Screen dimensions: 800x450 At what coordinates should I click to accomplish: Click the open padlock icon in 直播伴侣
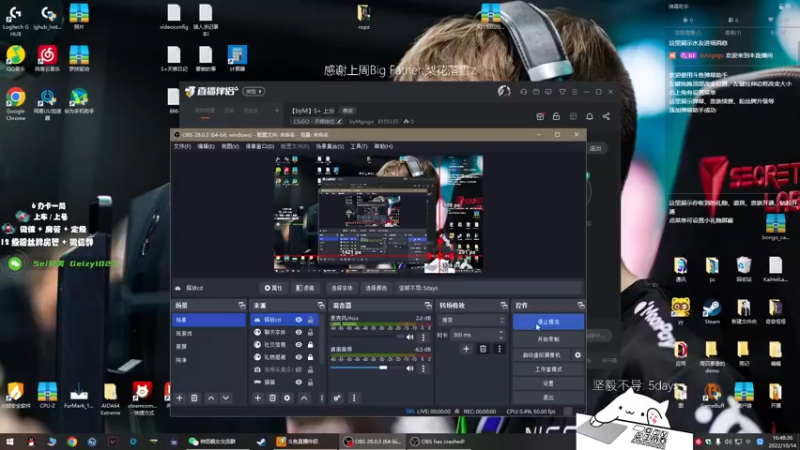point(556,116)
